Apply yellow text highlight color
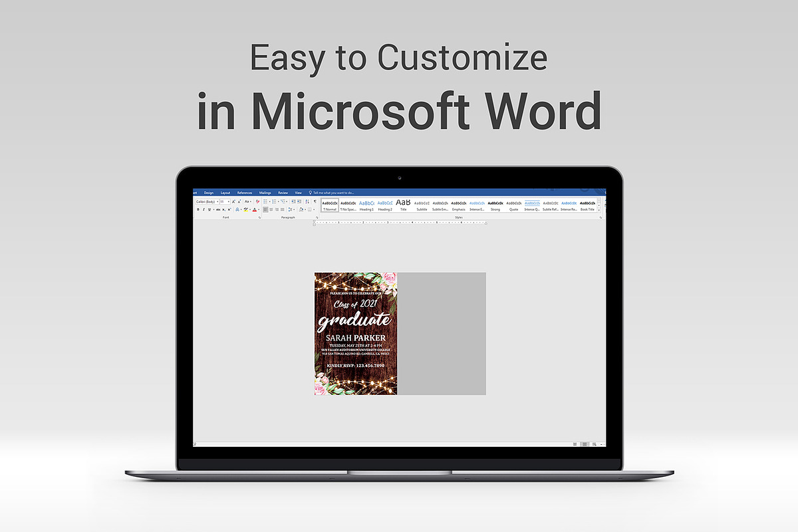Image resolution: width=798 pixels, height=532 pixels. pos(246,209)
